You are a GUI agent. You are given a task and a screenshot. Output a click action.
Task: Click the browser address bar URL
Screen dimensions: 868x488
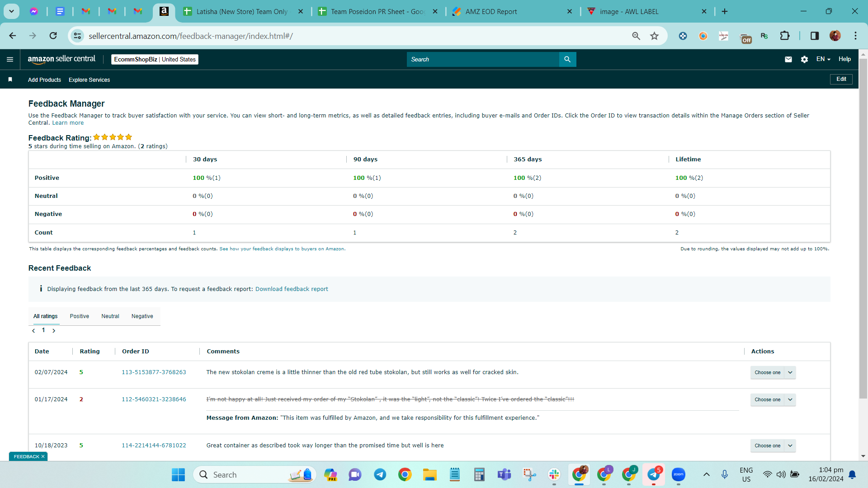191,36
